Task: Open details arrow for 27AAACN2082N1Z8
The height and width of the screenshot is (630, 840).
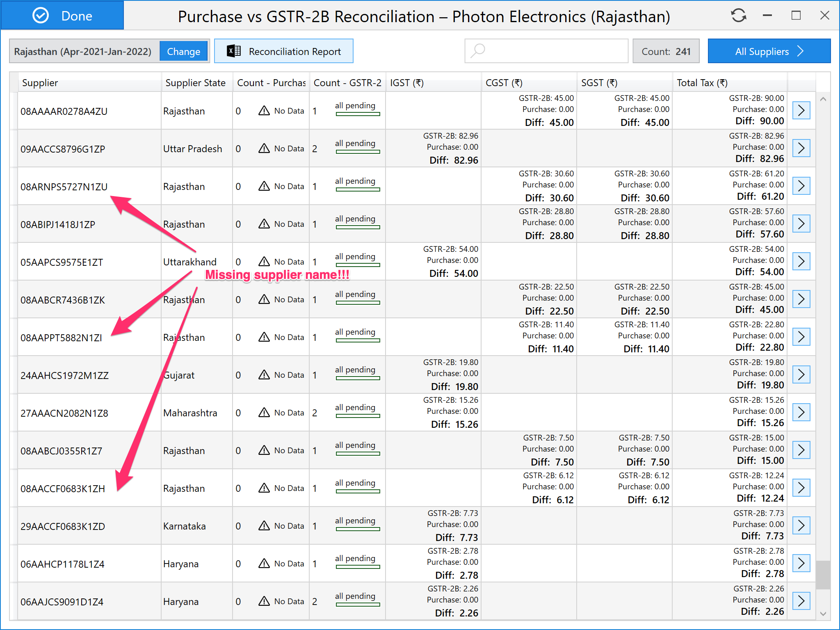Action: pyautogui.click(x=801, y=412)
